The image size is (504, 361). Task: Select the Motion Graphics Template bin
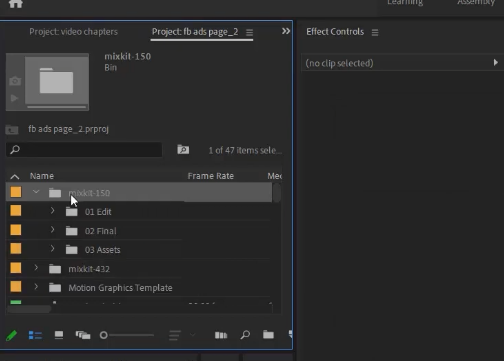click(x=120, y=288)
